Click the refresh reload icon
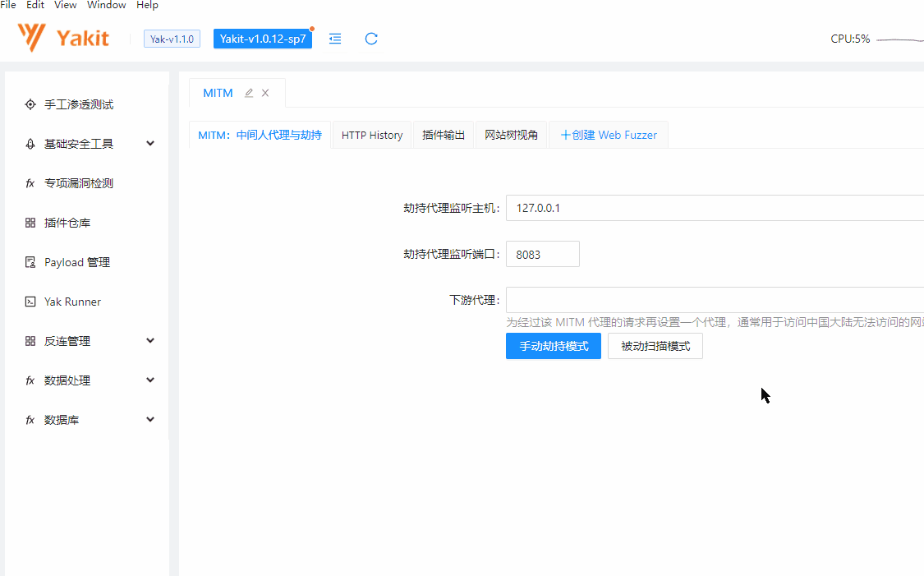Image resolution: width=924 pixels, height=576 pixels. click(371, 39)
